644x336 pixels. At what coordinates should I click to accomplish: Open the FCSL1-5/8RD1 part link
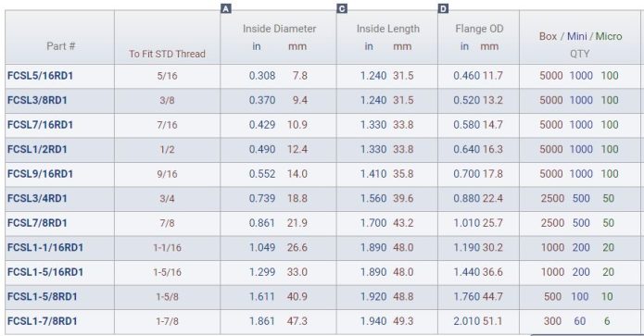point(43,296)
